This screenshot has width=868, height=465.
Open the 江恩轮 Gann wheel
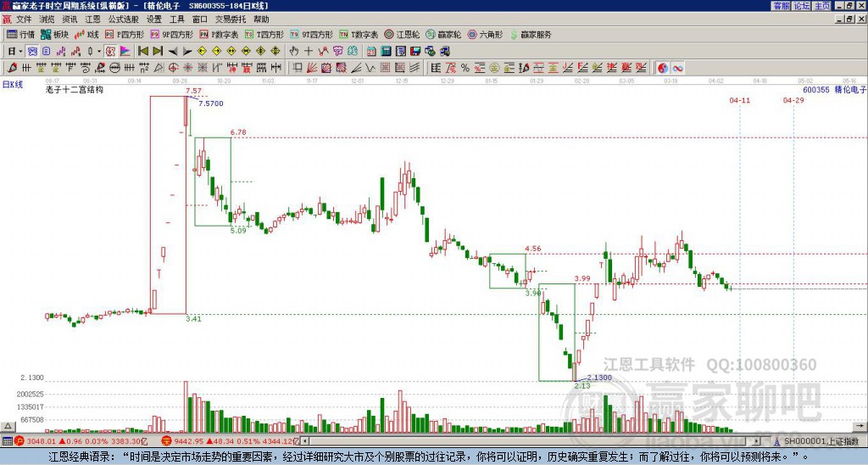[402, 34]
